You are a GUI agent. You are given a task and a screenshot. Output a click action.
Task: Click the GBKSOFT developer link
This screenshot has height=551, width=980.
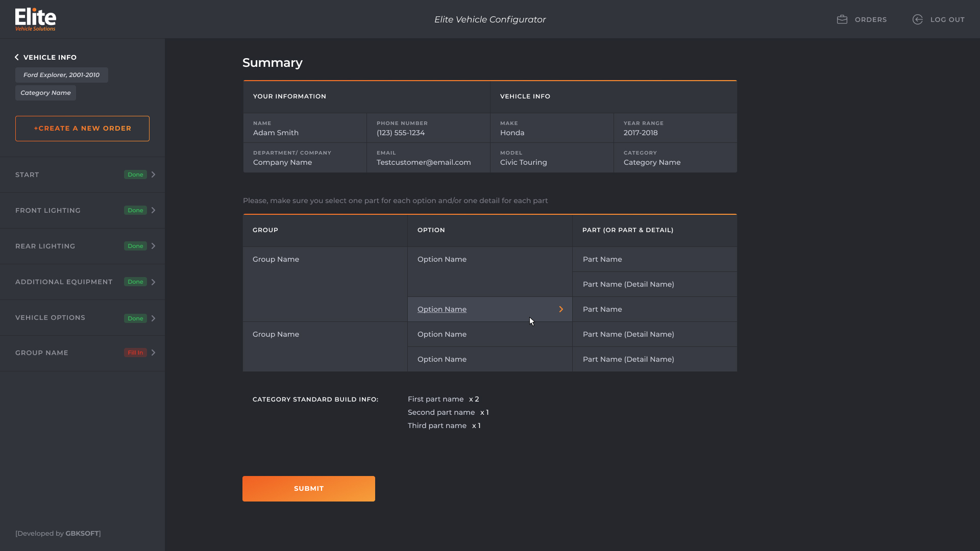[82, 534]
